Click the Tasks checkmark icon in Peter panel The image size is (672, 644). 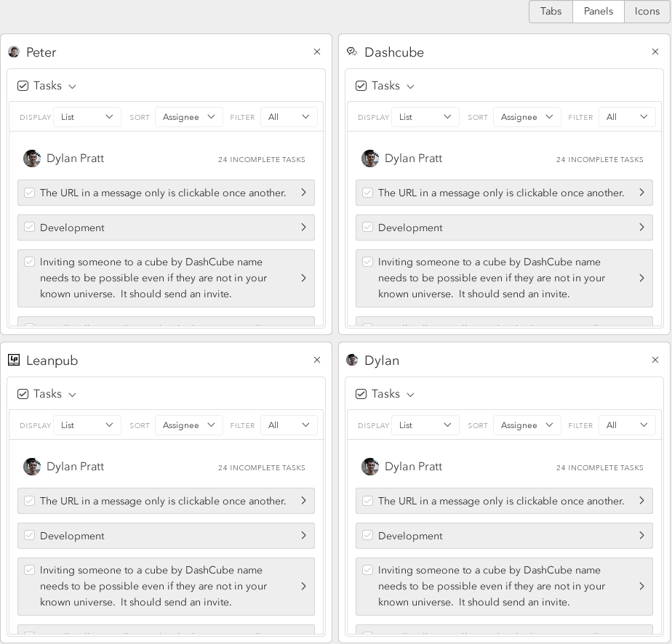[23, 86]
